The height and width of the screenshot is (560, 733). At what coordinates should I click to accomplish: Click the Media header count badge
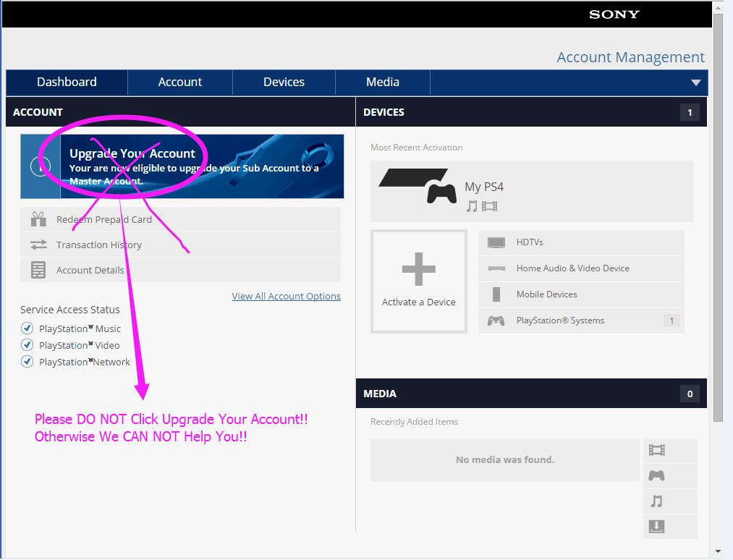690,394
